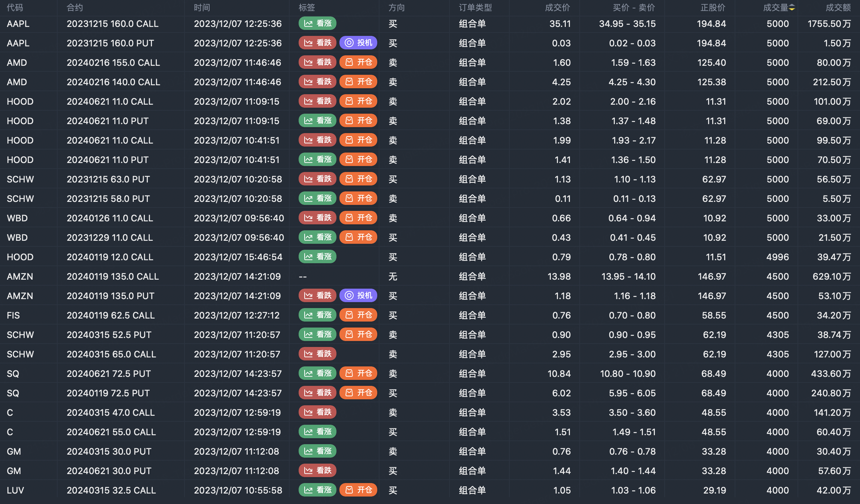Sort by 成交价 column header
This screenshot has height=504, width=860.
557,8
